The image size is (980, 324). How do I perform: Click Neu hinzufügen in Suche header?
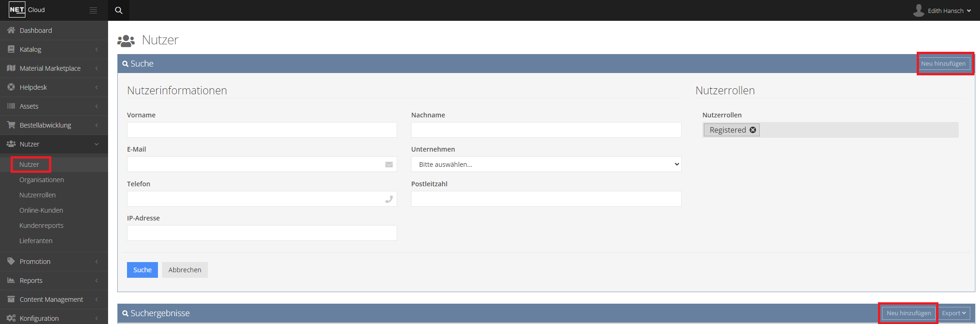[943, 63]
